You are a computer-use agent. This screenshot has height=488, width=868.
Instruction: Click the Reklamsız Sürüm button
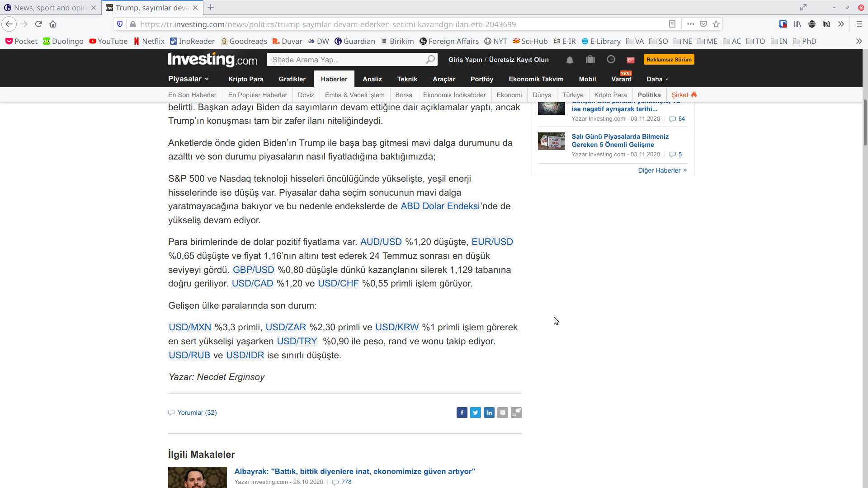tap(669, 60)
